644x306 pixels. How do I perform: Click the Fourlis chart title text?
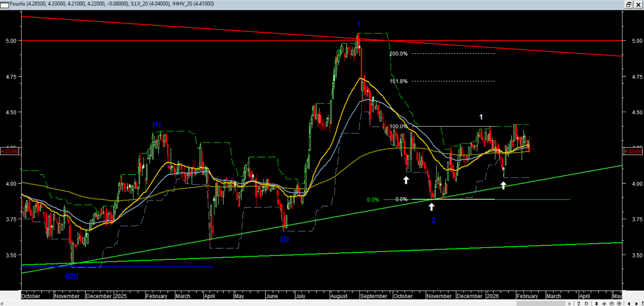[18, 4]
